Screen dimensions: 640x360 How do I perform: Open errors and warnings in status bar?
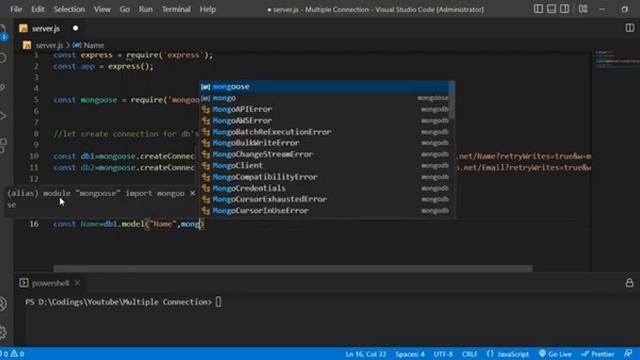[x=12, y=354]
